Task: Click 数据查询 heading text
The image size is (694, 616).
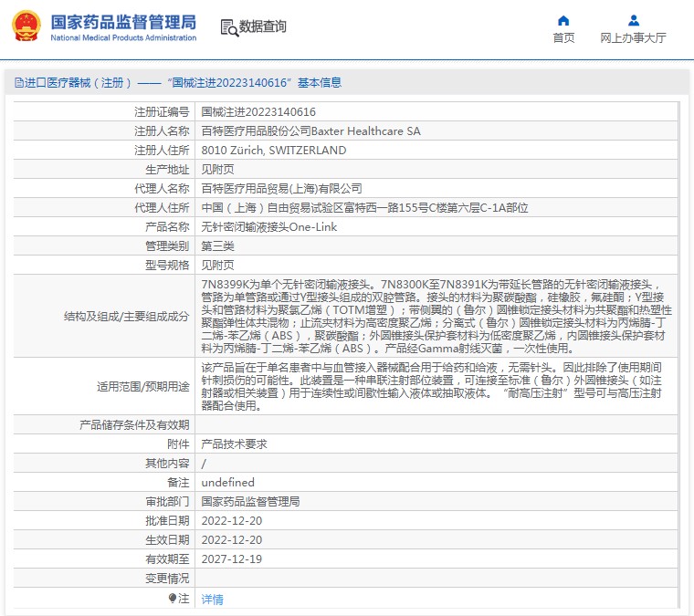Action: point(262,26)
